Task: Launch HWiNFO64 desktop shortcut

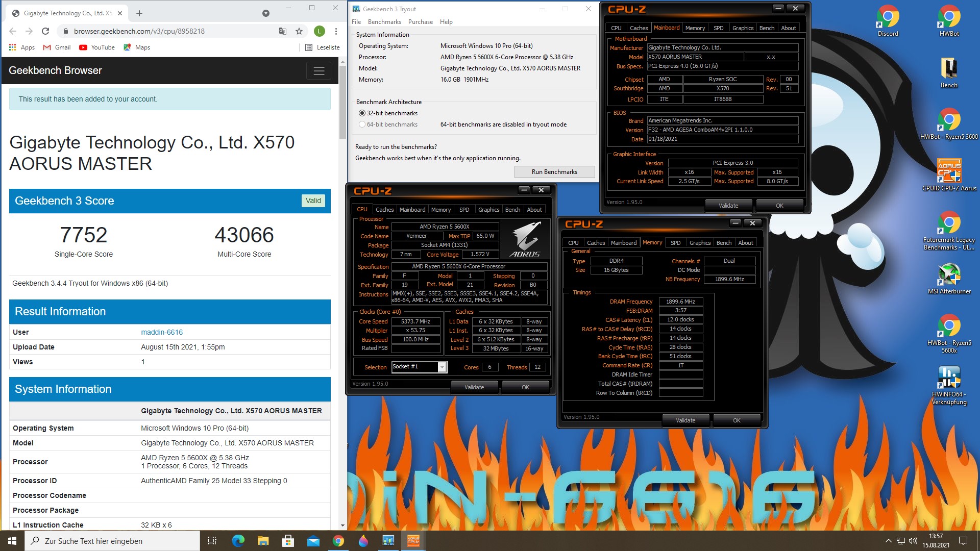Action: point(949,386)
